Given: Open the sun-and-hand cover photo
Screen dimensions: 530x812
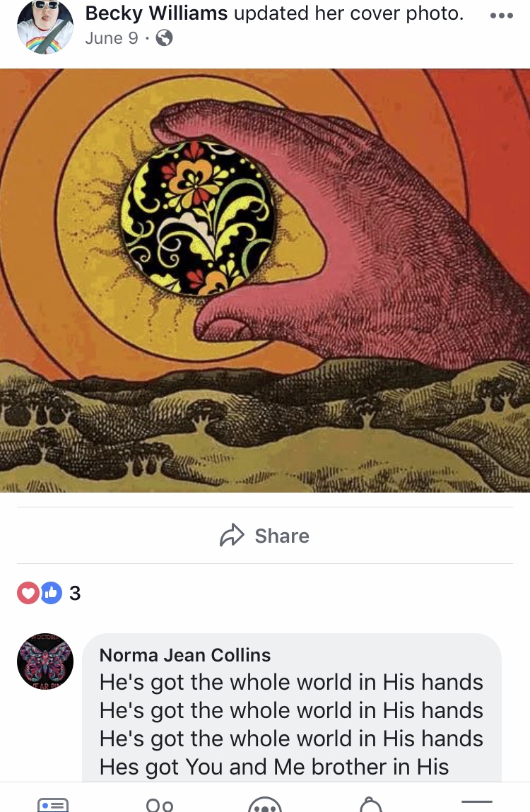Looking at the screenshot, I should 265,280.
